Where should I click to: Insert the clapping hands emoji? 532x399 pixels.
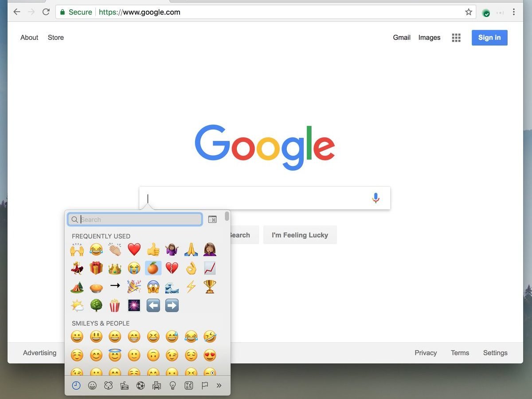(115, 250)
